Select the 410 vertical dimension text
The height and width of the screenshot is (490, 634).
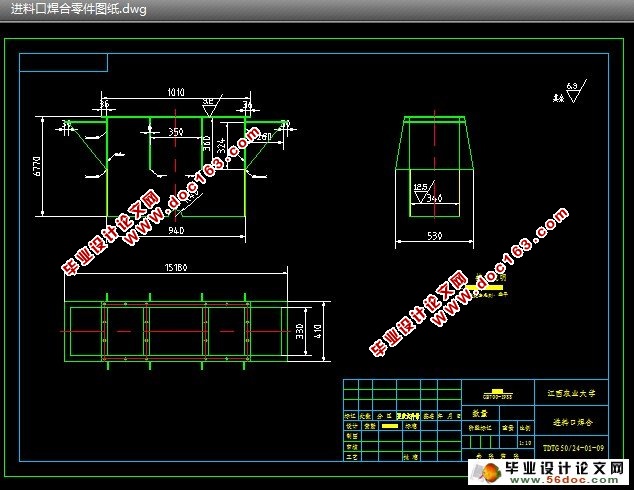(317, 332)
